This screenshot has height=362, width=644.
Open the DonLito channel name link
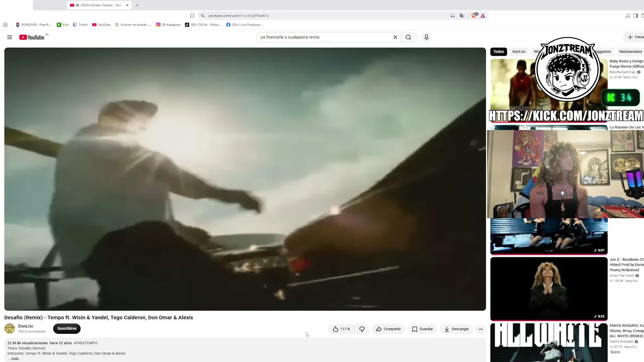point(26,326)
